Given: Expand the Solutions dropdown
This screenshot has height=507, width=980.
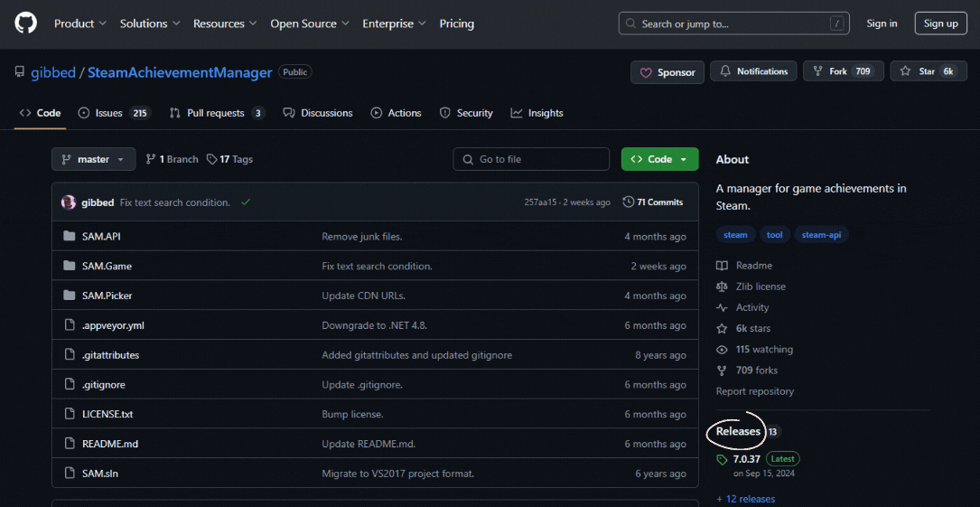Looking at the screenshot, I should coord(150,23).
